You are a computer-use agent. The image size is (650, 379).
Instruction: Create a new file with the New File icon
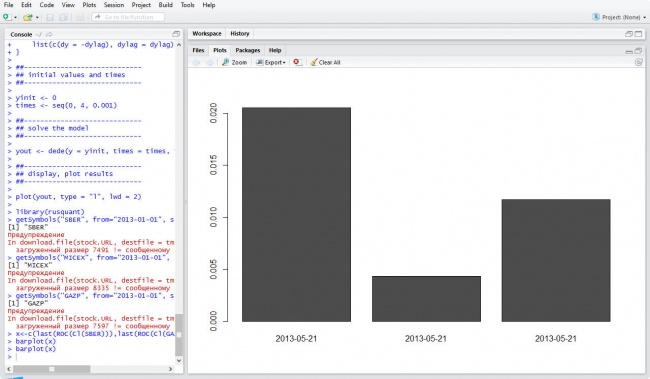(7, 17)
